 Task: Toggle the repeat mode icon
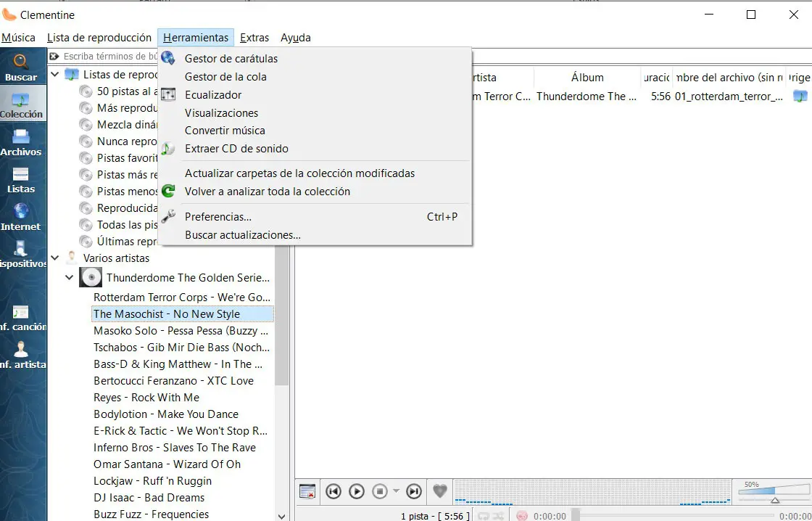tap(484, 517)
